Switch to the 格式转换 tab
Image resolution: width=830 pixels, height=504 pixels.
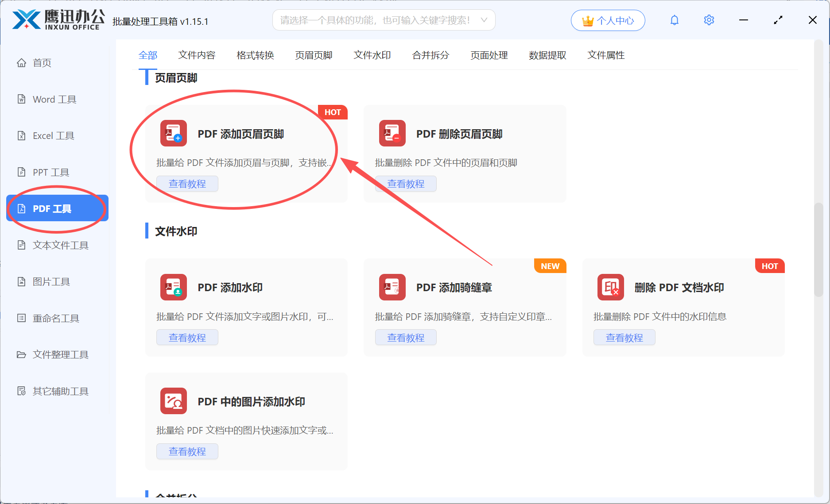pos(255,55)
